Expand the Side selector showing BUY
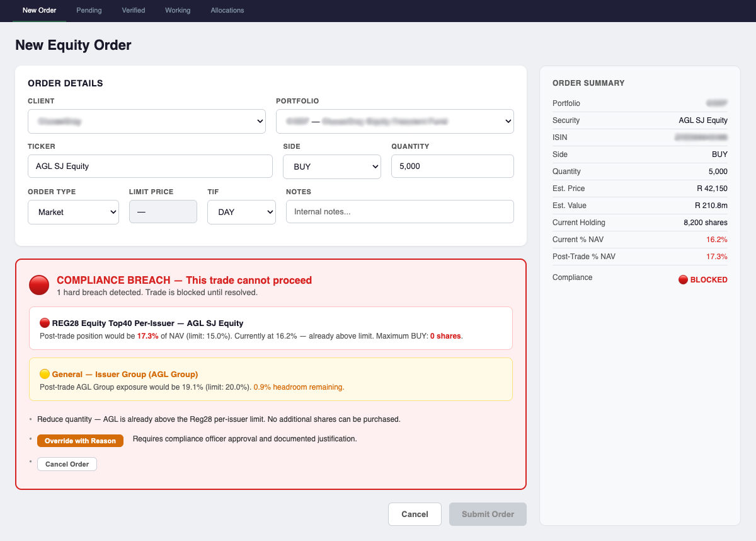The width and height of the screenshot is (756, 541). tap(332, 166)
